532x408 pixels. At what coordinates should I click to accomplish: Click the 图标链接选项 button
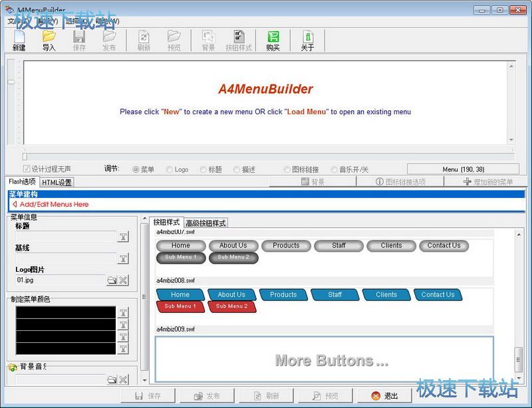[400, 182]
